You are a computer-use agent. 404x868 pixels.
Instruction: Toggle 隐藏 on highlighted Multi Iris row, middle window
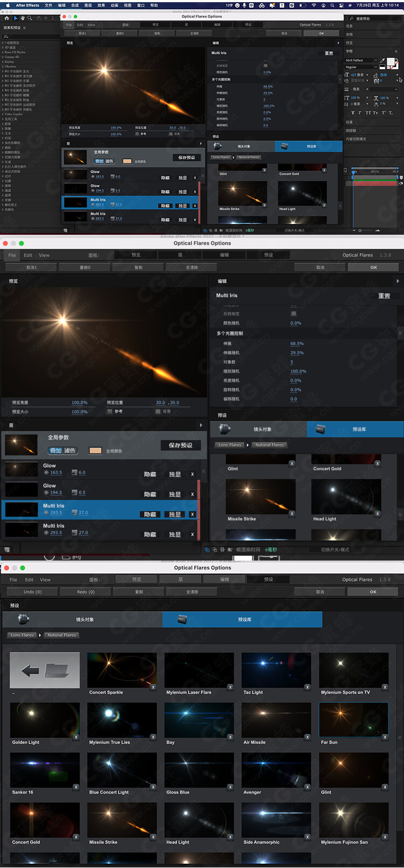point(150,514)
